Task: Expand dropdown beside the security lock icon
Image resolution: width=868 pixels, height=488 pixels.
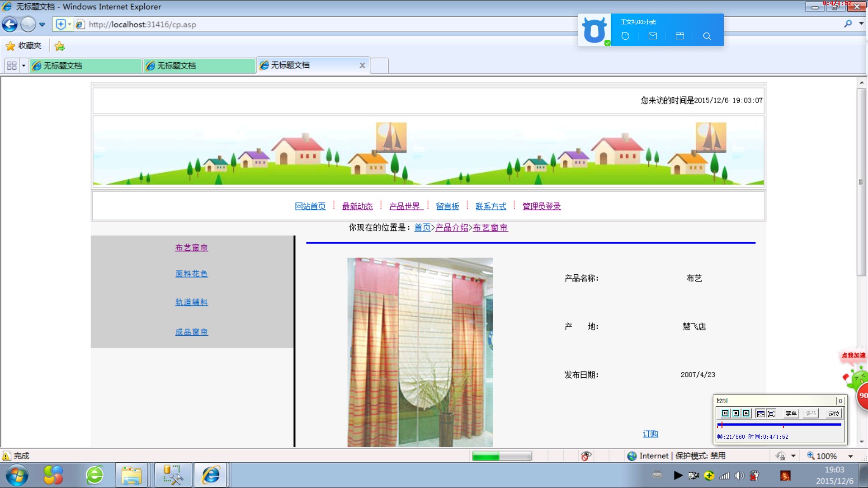Action: [x=793, y=456]
